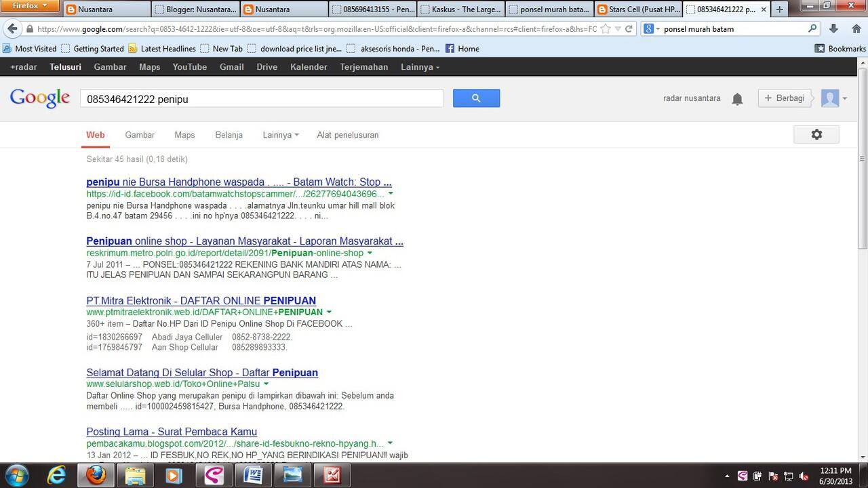The width and height of the screenshot is (868, 488).
Task: Open the orange Firefox menu button
Action: click(31, 6)
